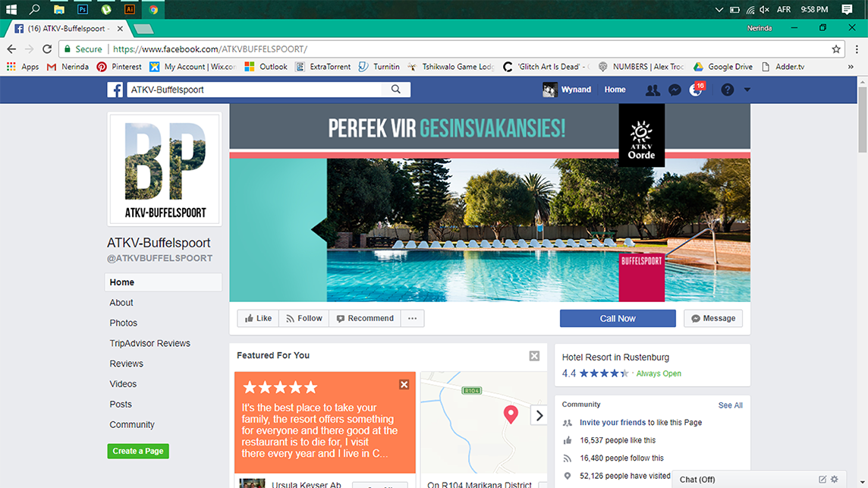Open a new browser tab

[x=143, y=29]
